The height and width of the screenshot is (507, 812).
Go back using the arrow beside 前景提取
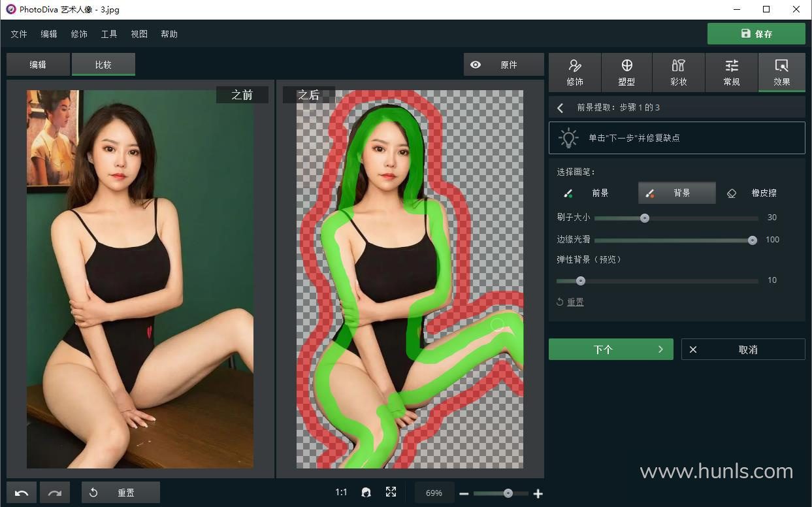click(x=560, y=108)
